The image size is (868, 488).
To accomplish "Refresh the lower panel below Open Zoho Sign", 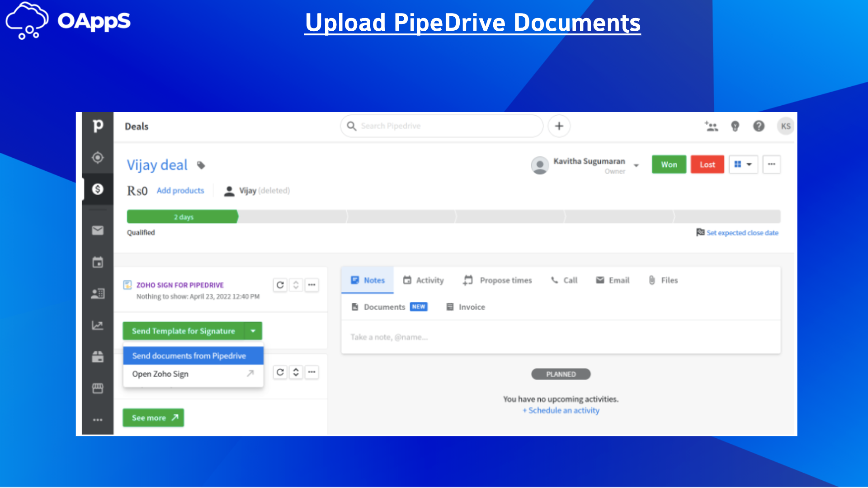I will 280,372.
